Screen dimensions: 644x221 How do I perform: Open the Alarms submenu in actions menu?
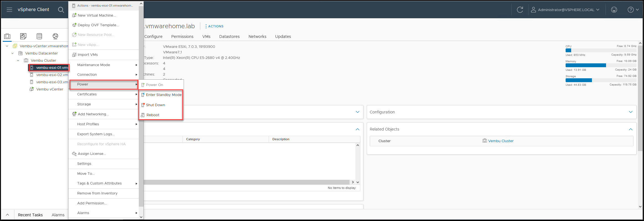(104, 213)
